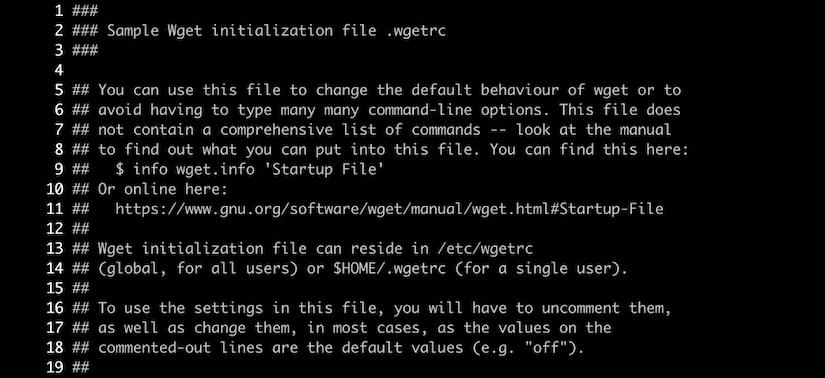Place cursor on 'Sample Wget initialization file' heading
Viewport: 825px width, 378px height.
pos(237,31)
